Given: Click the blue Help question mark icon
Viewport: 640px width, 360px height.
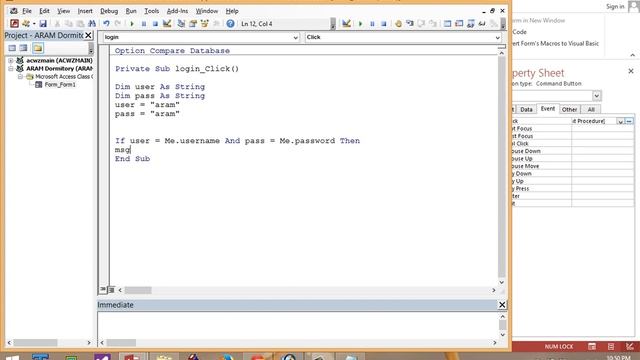Looking at the screenshot, I should 230,24.
